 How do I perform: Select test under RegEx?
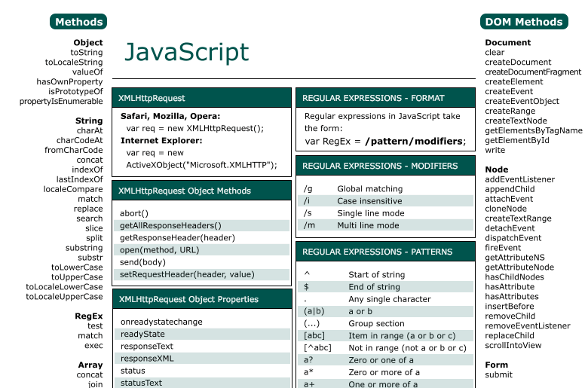pyautogui.click(x=95, y=325)
